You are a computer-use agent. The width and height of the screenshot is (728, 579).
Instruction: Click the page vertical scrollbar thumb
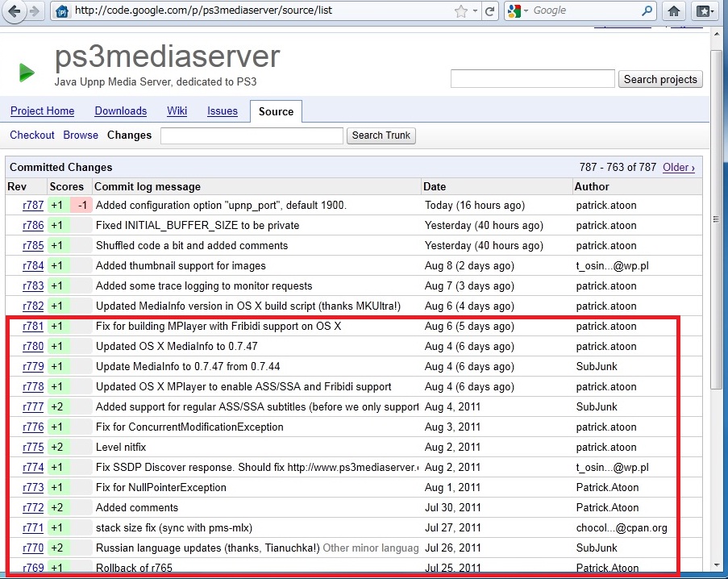[x=715, y=219]
